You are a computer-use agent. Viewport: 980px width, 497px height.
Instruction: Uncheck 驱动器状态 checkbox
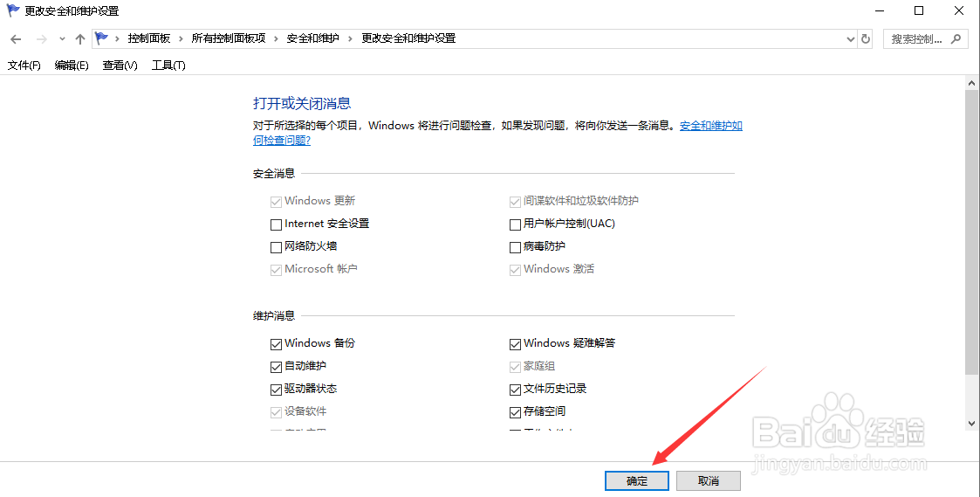tap(276, 390)
